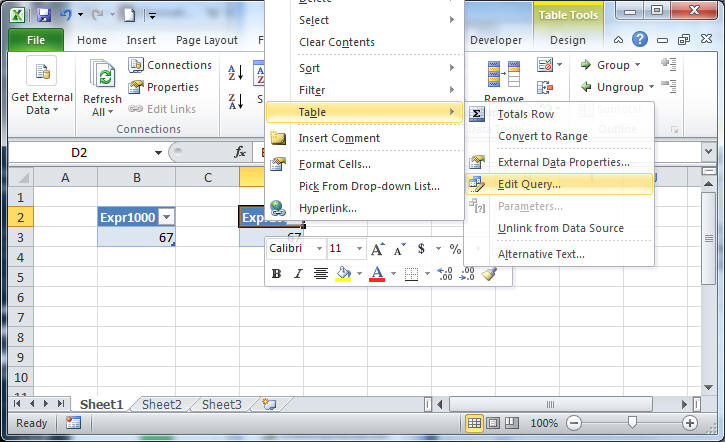This screenshot has height=442, width=725.
Task: Click the Connections ribbon icon
Action: coord(136,65)
